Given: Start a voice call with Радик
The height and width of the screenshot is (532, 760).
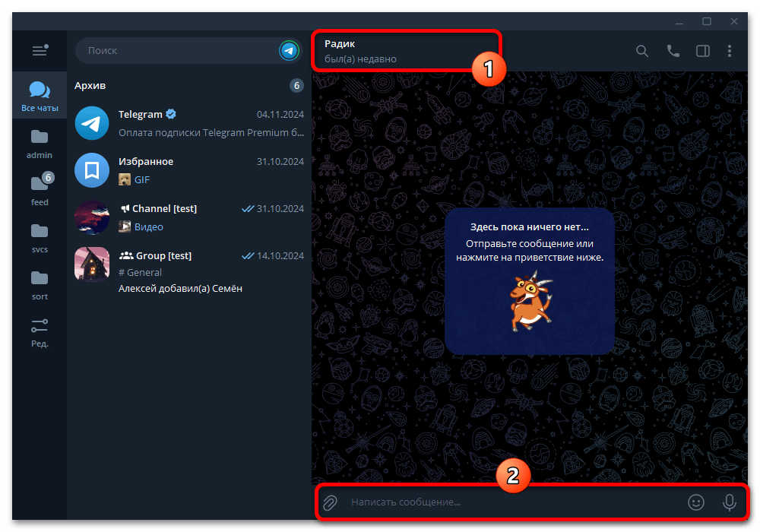Looking at the screenshot, I should 673,51.
